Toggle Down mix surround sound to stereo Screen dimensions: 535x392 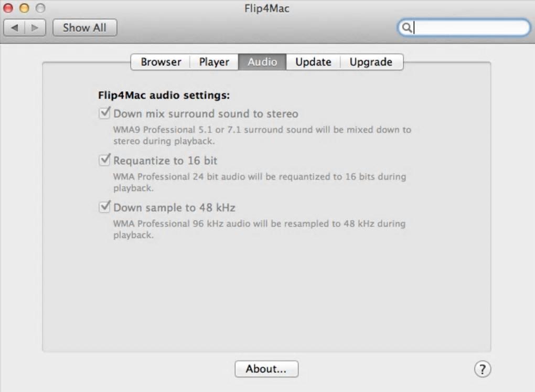tap(105, 113)
